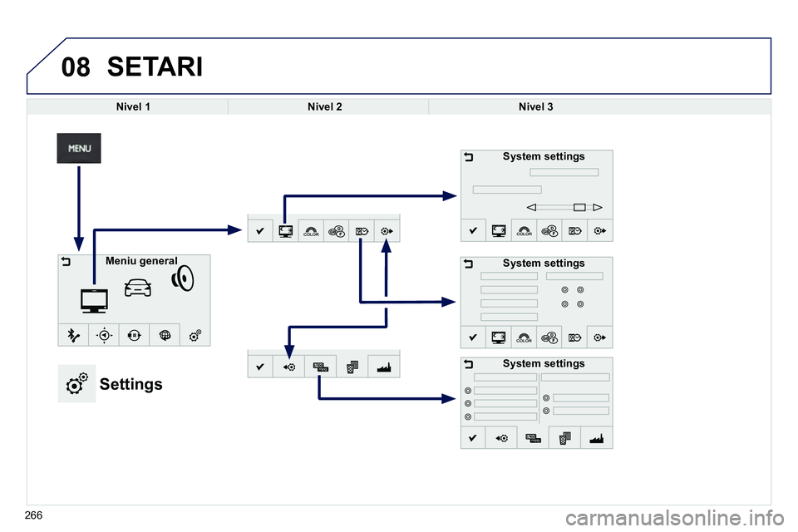Select language globes icon on Nivel 2 toolbar
The height and width of the screenshot is (532, 798).
pos(337,231)
